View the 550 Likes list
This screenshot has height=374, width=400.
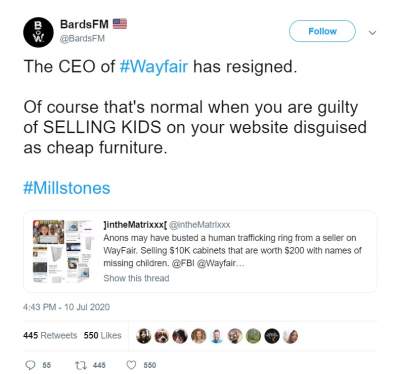click(103, 335)
